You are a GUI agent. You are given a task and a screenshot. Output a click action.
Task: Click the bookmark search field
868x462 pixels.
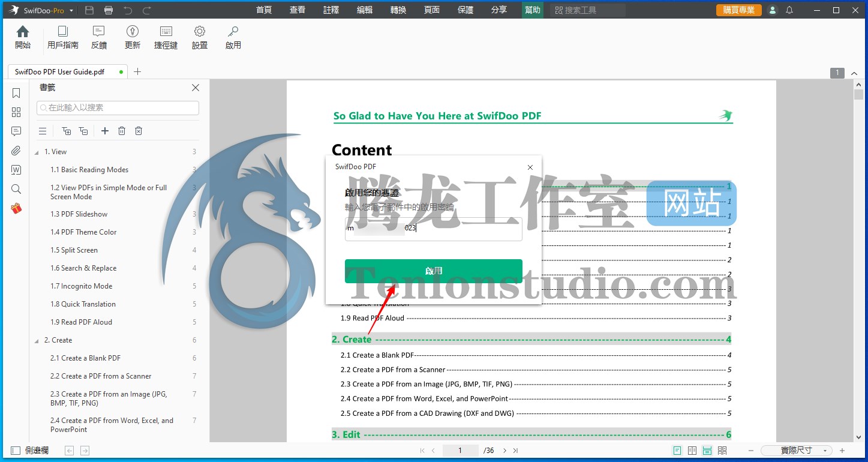click(x=118, y=107)
